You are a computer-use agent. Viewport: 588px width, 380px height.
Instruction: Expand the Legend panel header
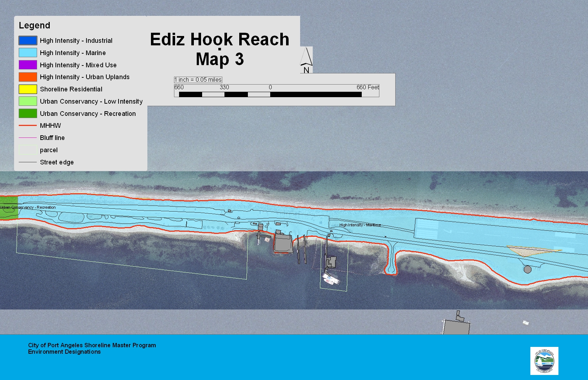point(35,25)
